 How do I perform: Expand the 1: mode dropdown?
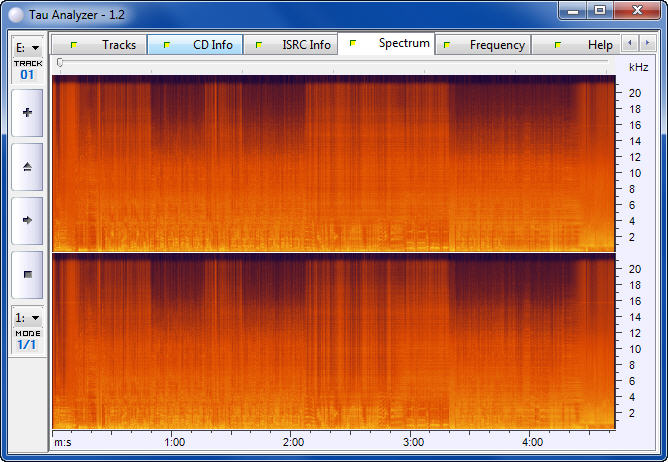point(27,317)
